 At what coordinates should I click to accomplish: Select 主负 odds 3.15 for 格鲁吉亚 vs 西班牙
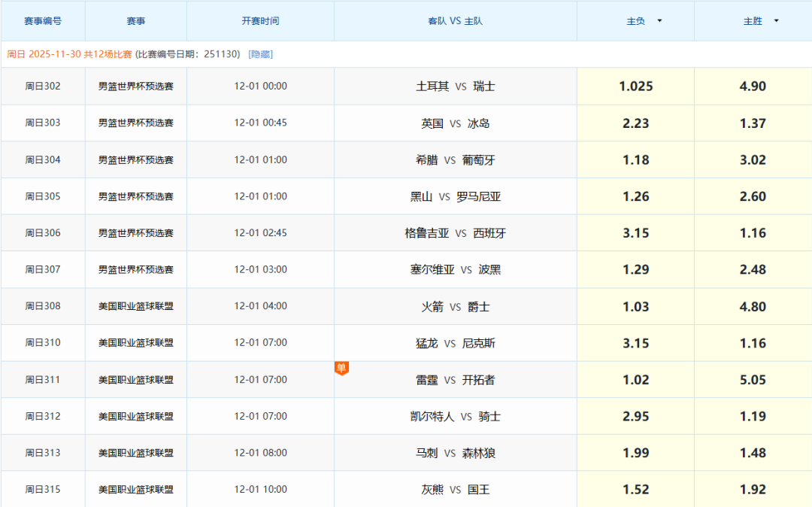[x=635, y=233]
